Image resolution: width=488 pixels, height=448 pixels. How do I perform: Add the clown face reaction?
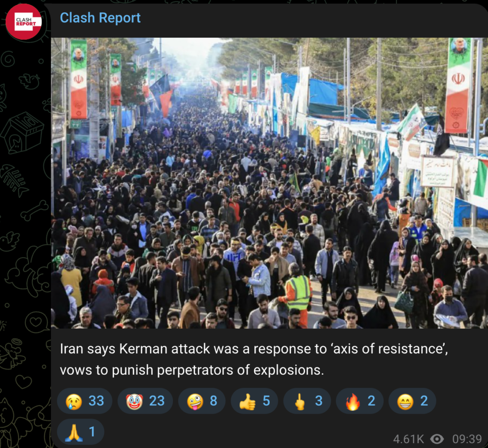[x=145, y=401]
